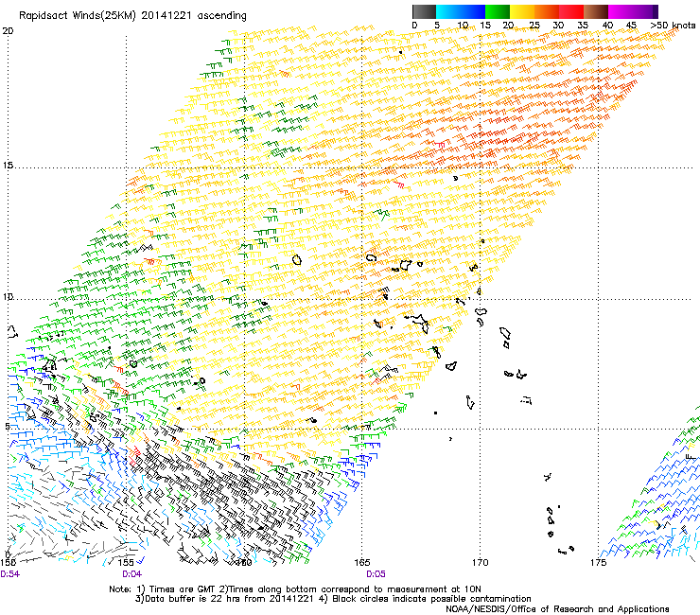Click the cyan-blue 5-15 knots legend segment
This screenshot has height=615, width=700.
click(x=461, y=11)
